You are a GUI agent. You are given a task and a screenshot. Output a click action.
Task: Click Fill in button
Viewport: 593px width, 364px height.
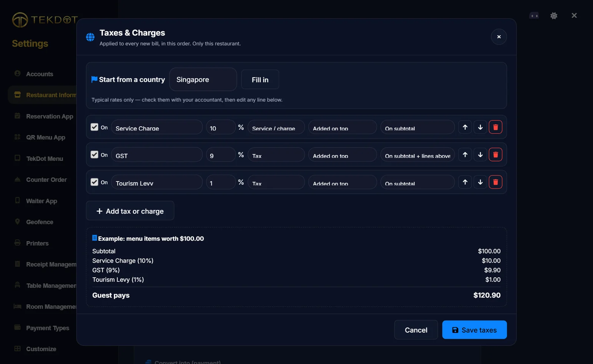click(260, 79)
